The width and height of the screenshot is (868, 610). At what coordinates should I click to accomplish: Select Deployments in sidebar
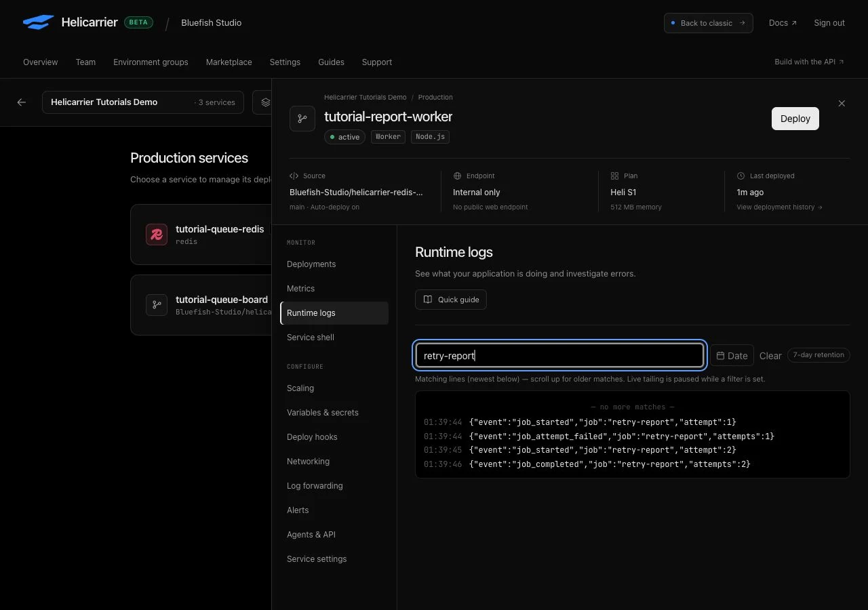click(334, 264)
